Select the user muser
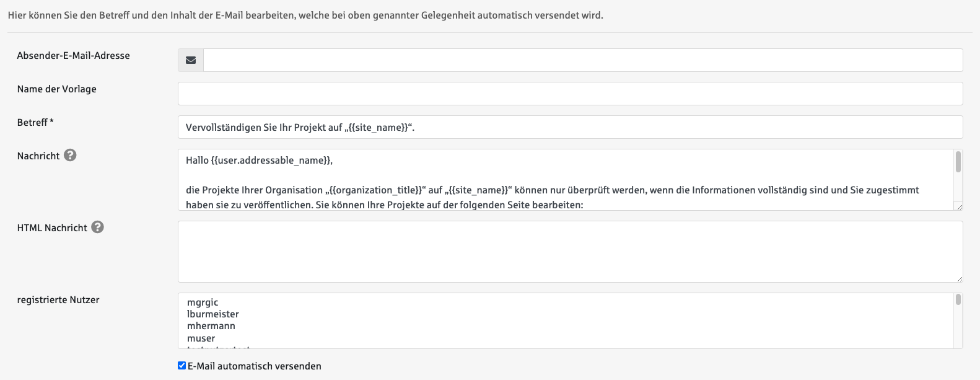The image size is (980, 380). coord(201,337)
